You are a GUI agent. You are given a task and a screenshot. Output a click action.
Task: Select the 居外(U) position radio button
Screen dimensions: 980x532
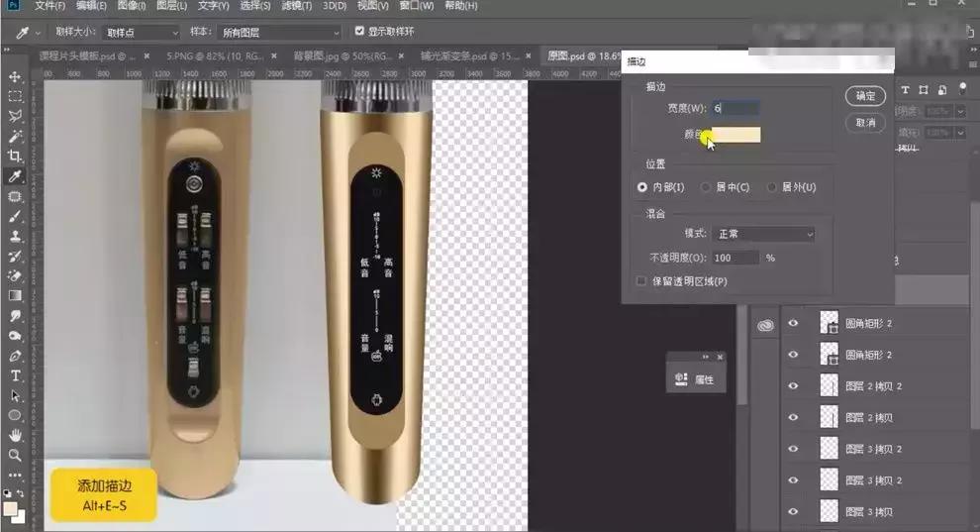pos(772,187)
